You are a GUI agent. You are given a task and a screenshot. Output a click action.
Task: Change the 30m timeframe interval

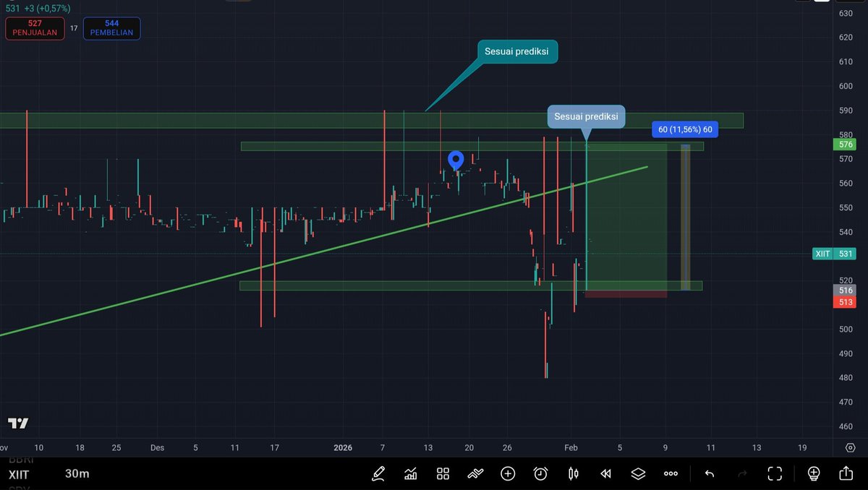pos(77,474)
